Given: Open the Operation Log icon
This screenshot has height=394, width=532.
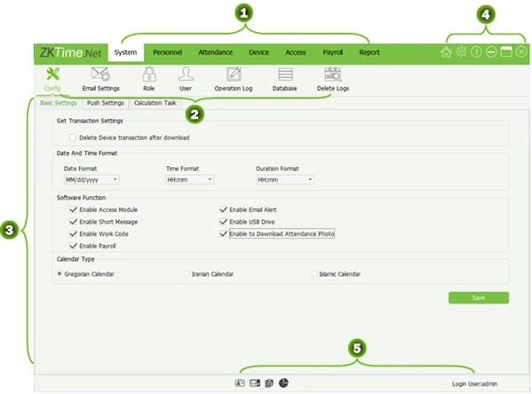Looking at the screenshot, I should click(x=234, y=75).
